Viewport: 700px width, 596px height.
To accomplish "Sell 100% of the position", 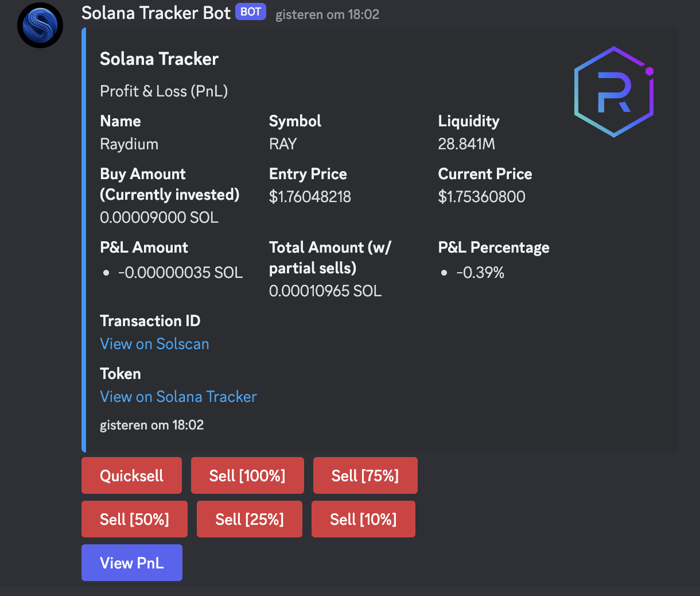I will tap(247, 475).
